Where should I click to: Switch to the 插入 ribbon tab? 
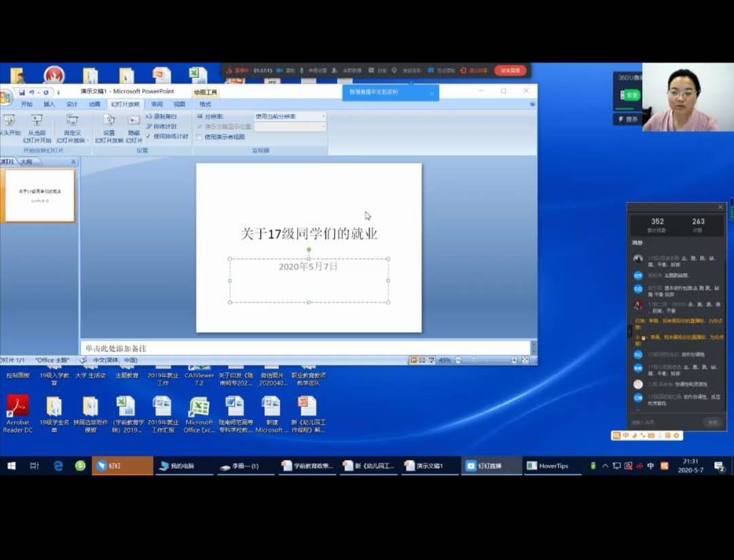pos(49,105)
